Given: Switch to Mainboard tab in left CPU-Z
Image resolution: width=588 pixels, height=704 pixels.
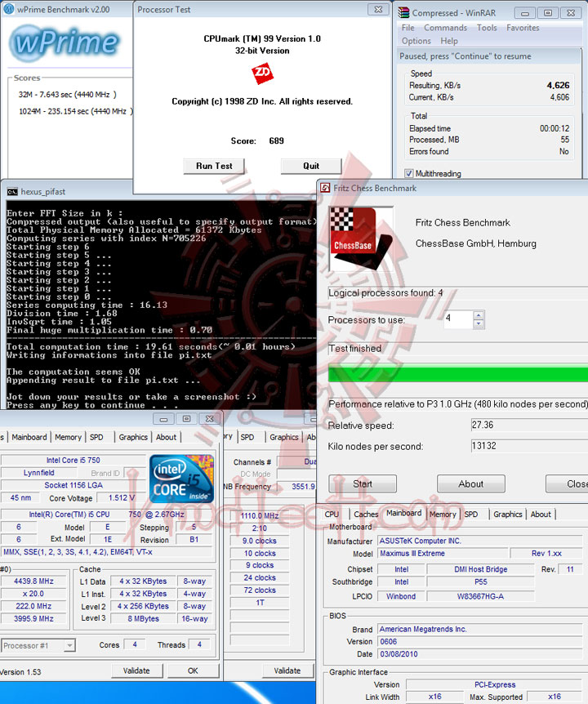Looking at the screenshot, I should (x=29, y=437).
